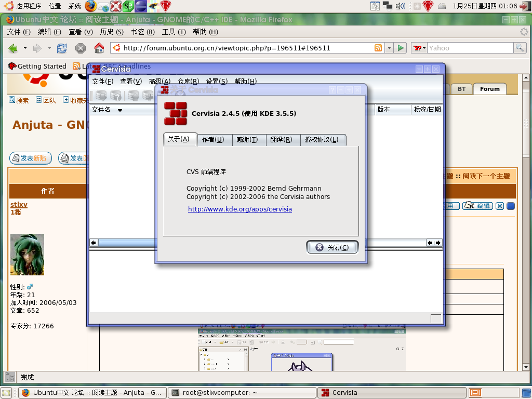Open the Getting Started bookmark

coord(37,66)
